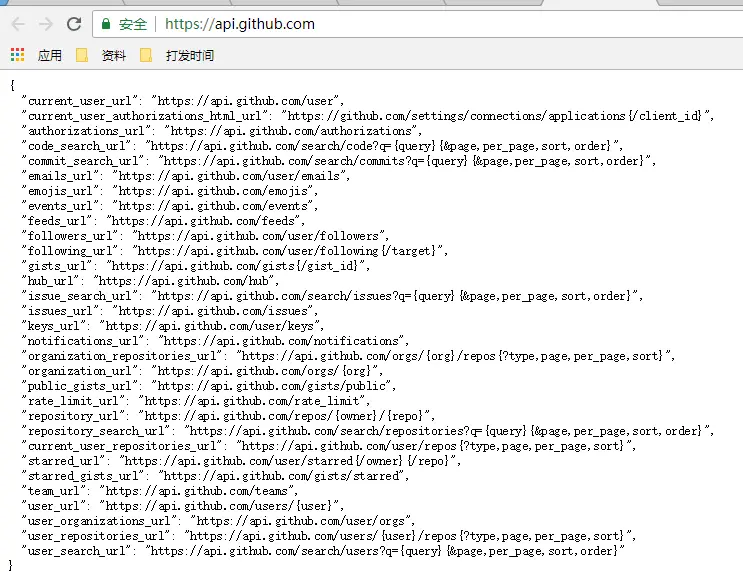Click the "https://api.github.com/user/followers" value
Screen dimensions: 743x586
pyautogui.click(x=258, y=236)
